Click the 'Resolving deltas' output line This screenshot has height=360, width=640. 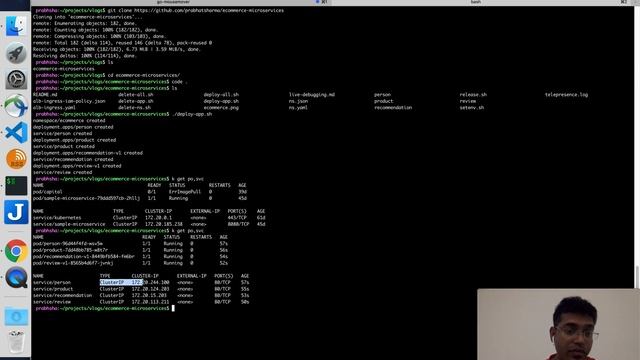(x=84, y=56)
